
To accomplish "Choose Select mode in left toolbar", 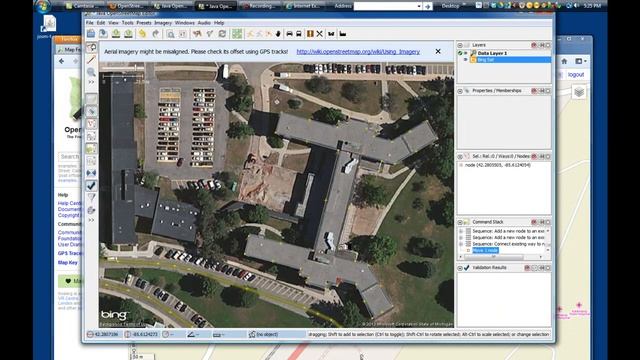I will [x=91, y=48].
